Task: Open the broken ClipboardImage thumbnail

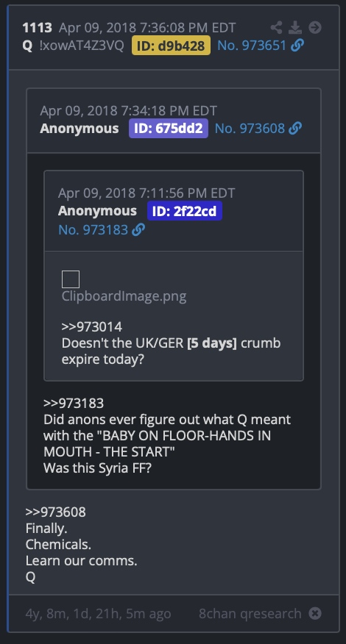Action: (71, 279)
